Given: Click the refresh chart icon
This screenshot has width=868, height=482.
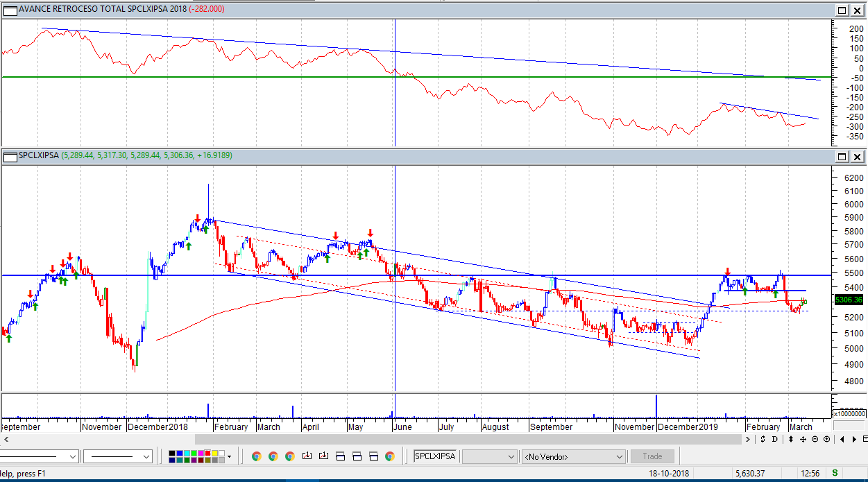Looking at the screenshot, I should click(763, 439).
